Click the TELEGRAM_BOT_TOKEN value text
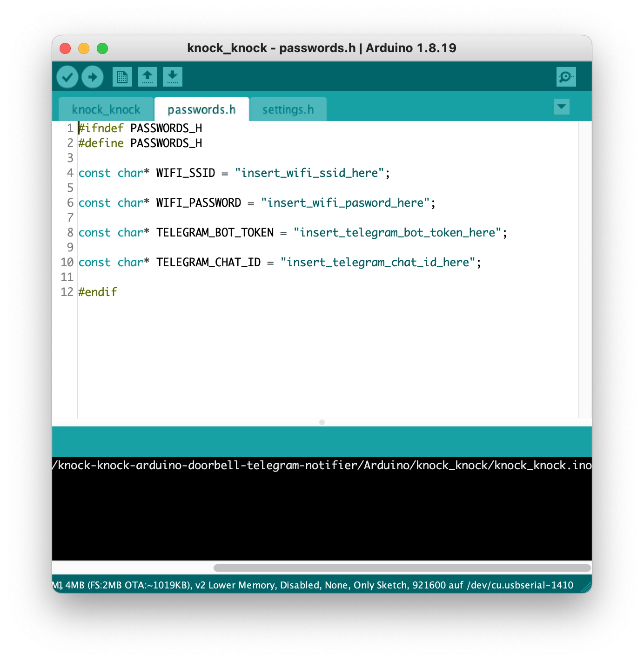This screenshot has height=662, width=644. click(x=398, y=232)
